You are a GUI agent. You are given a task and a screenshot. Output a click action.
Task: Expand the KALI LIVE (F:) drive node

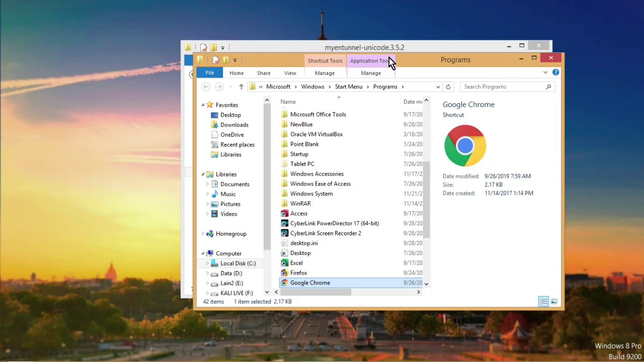[x=207, y=293]
